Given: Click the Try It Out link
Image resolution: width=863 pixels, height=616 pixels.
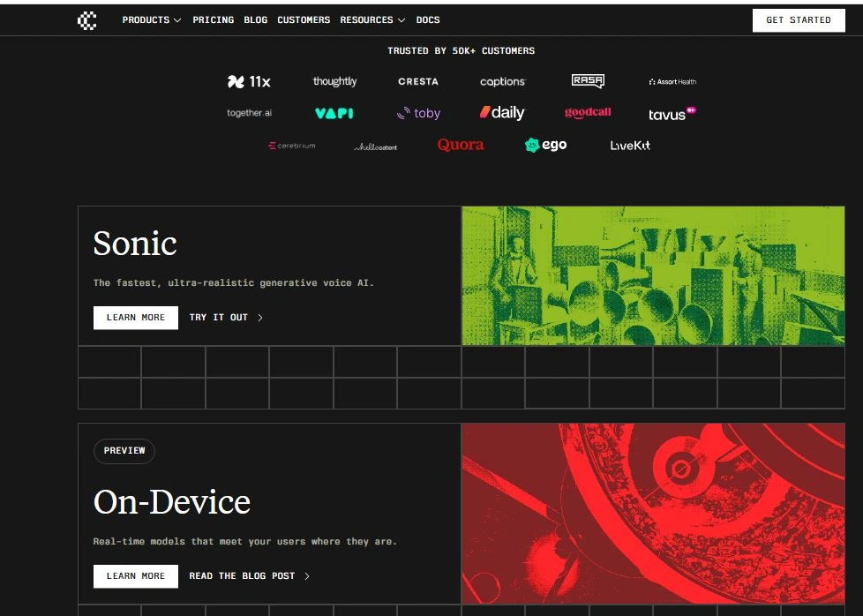Looking at the screenshot, I should click(226, 318).
